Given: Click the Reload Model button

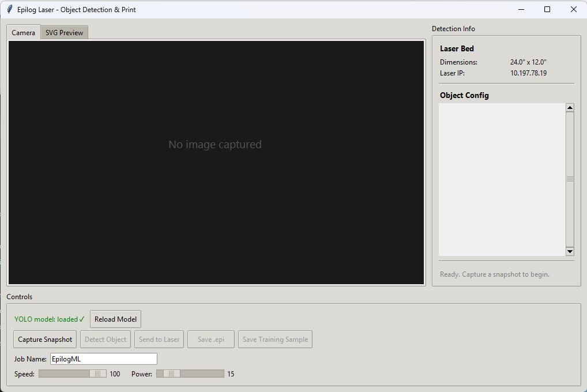Looking at the screenshot, I should coord(115,319).
